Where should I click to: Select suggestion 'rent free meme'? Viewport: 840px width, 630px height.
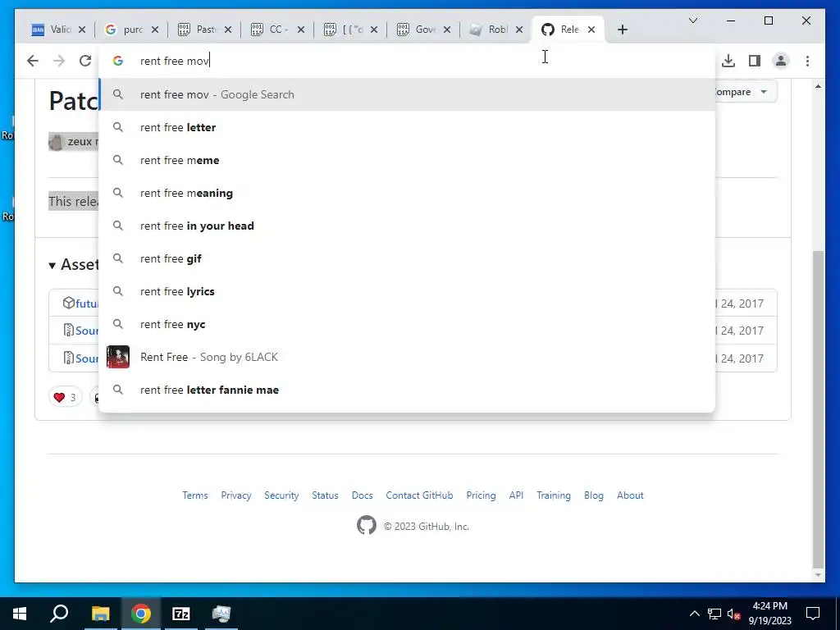pos(407,160)
